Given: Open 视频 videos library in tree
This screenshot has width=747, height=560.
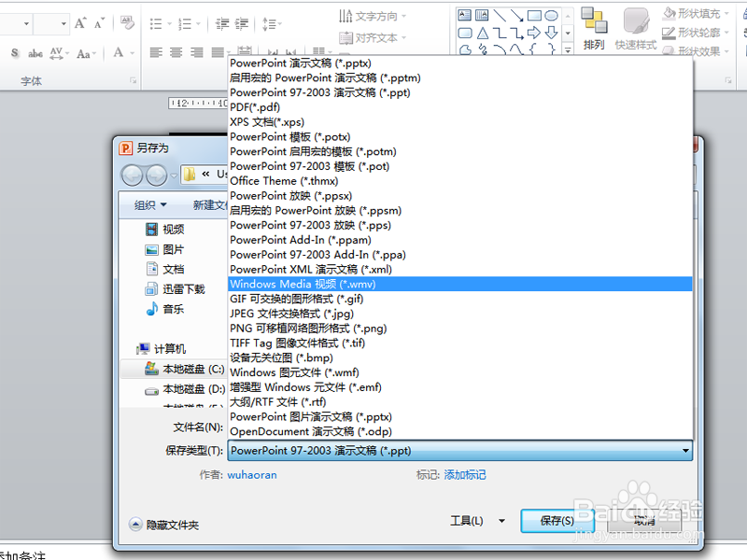Looking at the screenshot, I should (x=165, y=230).
